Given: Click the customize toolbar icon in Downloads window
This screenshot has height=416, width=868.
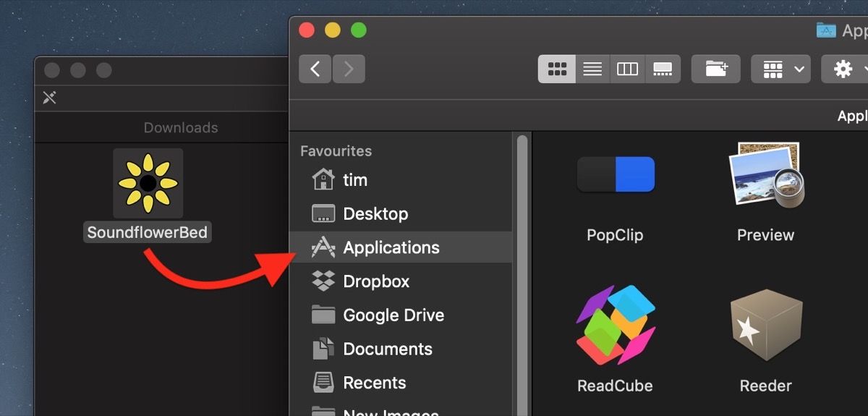Looking at the screenshot, I should point(49,98).
